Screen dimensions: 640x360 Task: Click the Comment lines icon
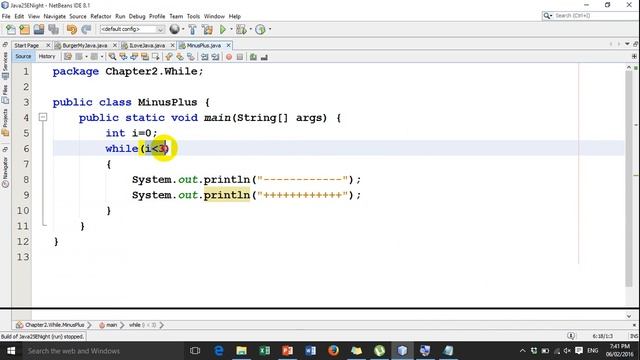pos(253,57)
